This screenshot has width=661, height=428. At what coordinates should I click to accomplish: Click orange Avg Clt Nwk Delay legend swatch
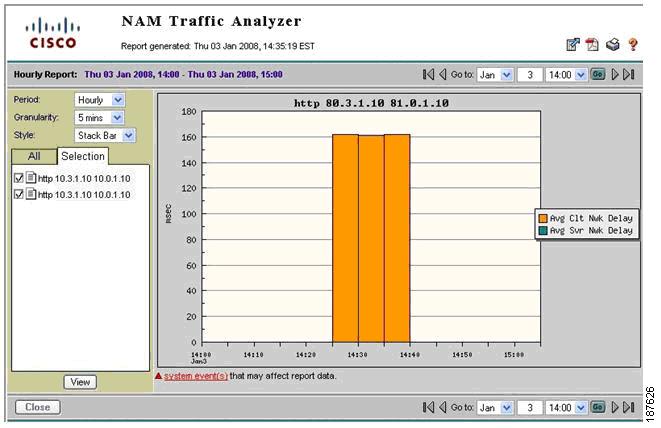[543, 218]
